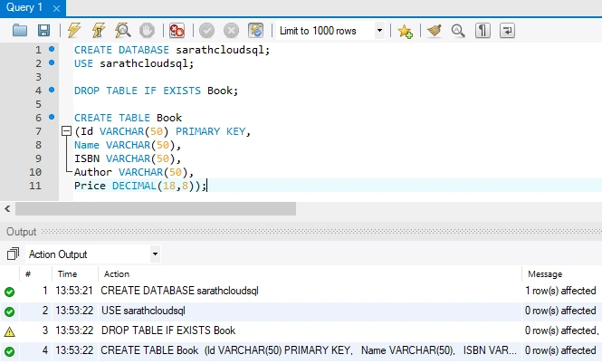Place cursor in 'CREATE DATABASE sarathcloudsql;' line
Image resolution: width=602 pixels, height=364 pixels.
pos(172,50)
